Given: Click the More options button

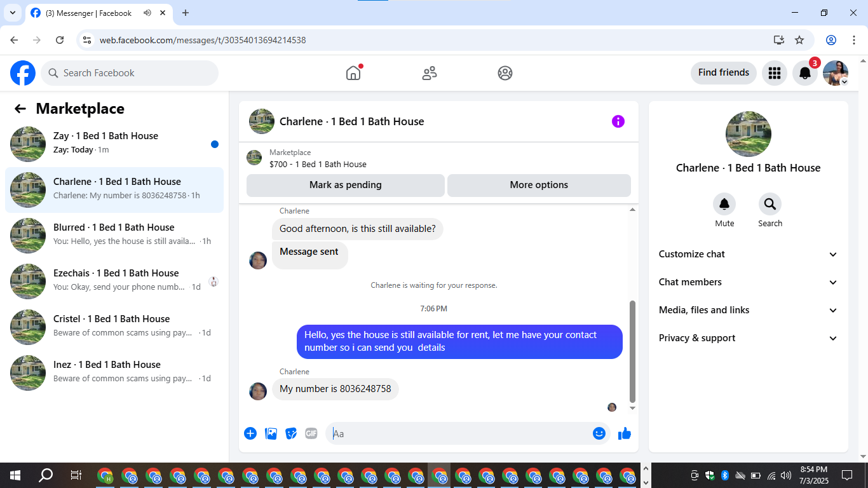Looking at the screenshot, I should tap(539, 185).
